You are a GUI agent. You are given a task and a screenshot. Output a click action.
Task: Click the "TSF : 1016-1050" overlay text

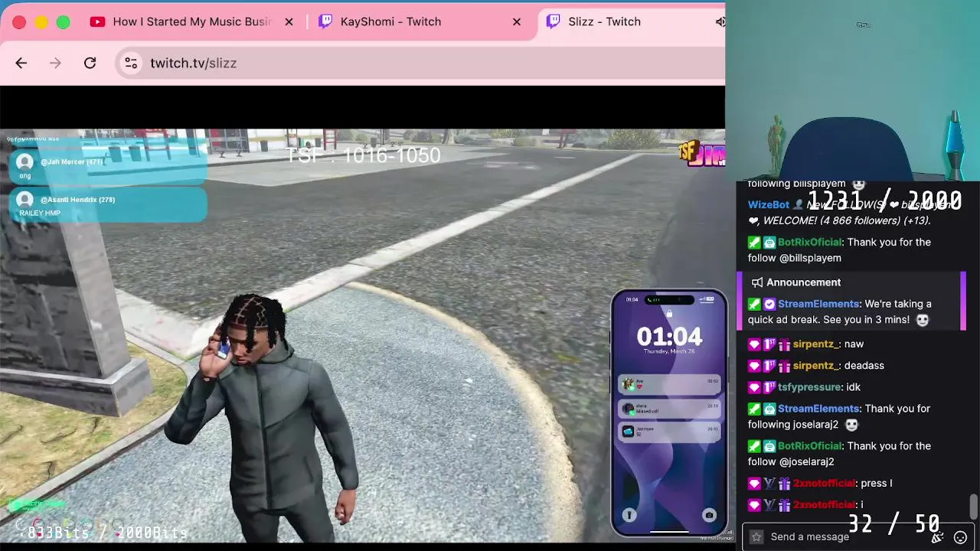(363, 155)
